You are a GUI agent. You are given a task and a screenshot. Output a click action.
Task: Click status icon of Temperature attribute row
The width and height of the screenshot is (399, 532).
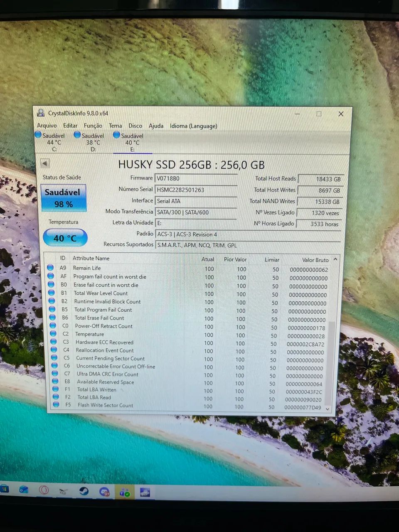[x=53, y=333]
